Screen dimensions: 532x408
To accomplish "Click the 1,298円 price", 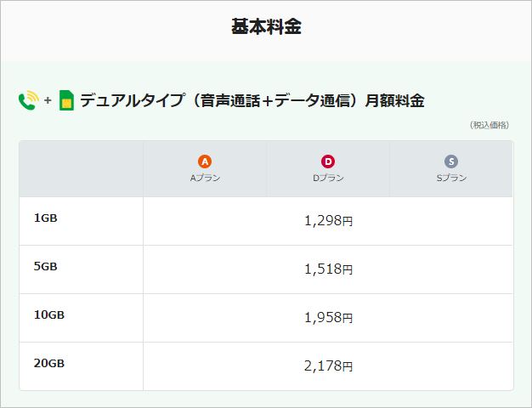I will 328,221.
